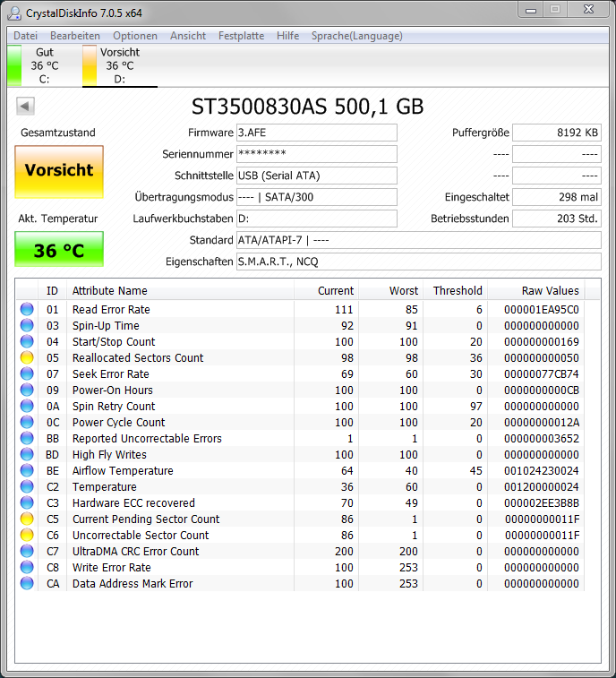The width and height of the screenshot is (616, 678).
Task: Click the Standard field ATA/ATAPI-7
Action: [x=418, y=240]
